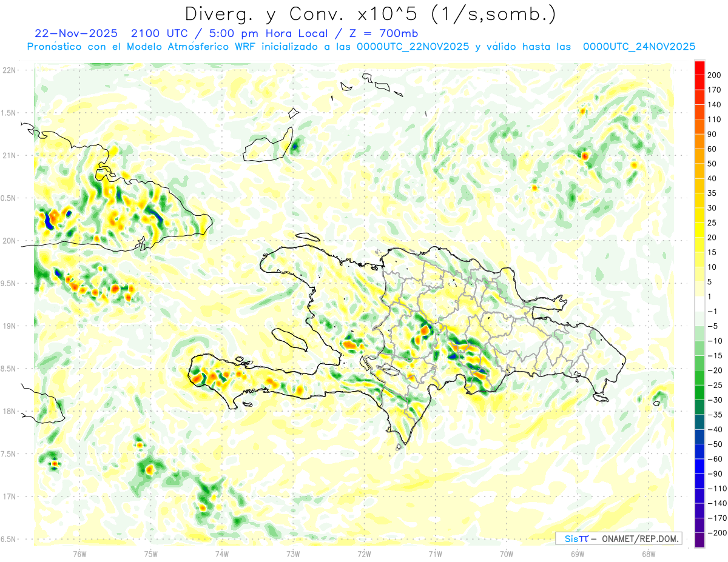Click the '18N' latitude label
728x562 pixels.
coord(9,411)
